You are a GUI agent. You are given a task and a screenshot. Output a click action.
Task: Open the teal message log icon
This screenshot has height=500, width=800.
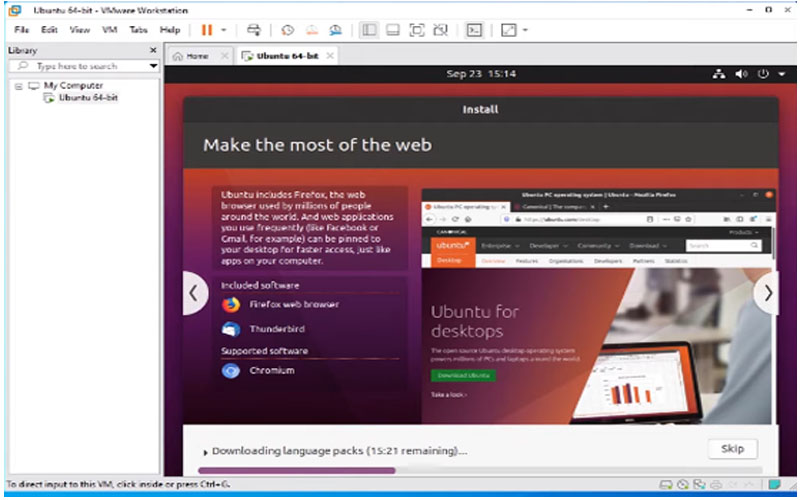tap(774, 484)
